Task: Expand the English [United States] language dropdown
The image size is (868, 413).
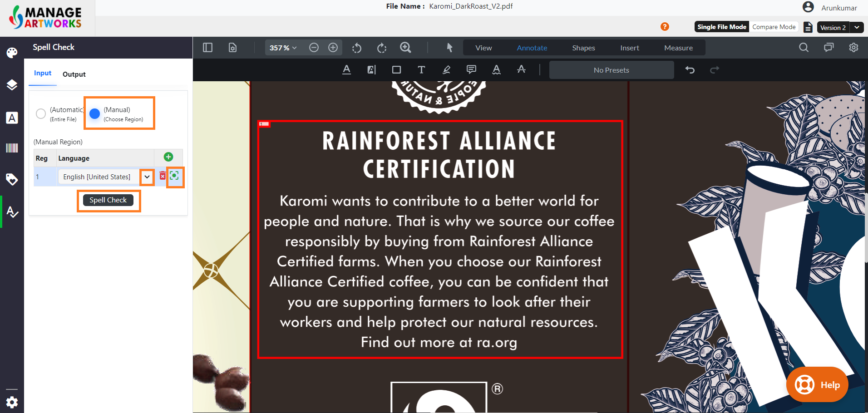Action: tap(147, 177)
